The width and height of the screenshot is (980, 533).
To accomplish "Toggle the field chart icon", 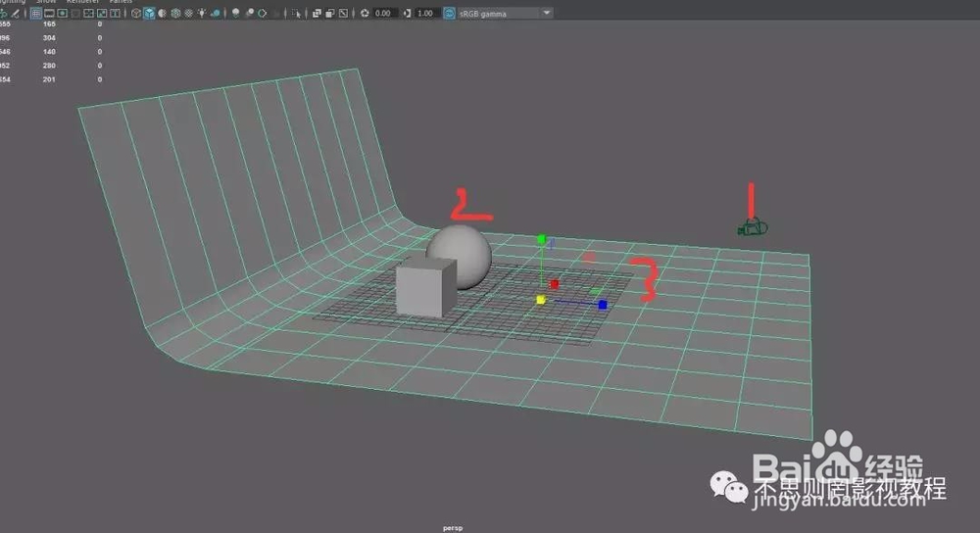I will tap(89, 13).
